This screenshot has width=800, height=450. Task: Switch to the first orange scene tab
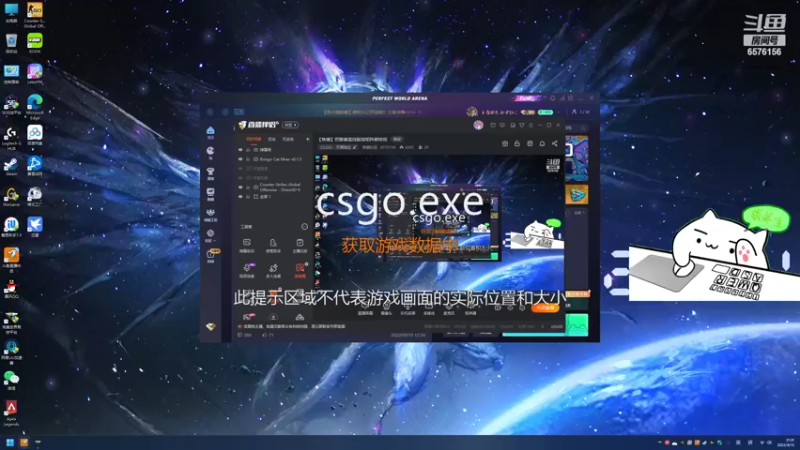click(x=253, y=139)
